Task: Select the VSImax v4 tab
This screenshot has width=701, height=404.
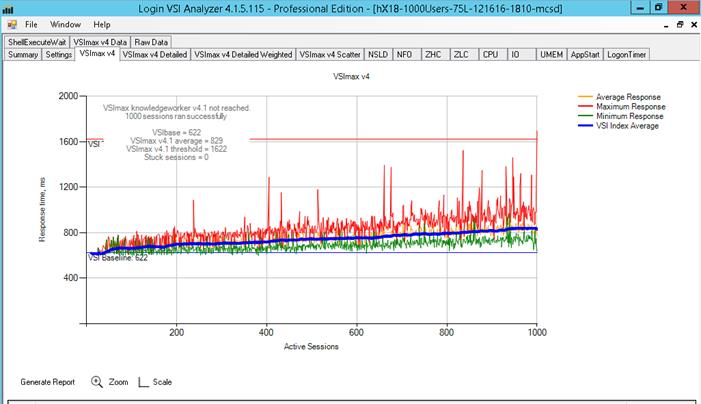Action: 97,54
